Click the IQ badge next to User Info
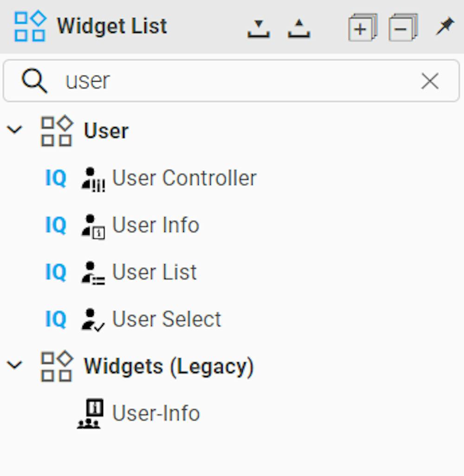 [x=56, y=225]
